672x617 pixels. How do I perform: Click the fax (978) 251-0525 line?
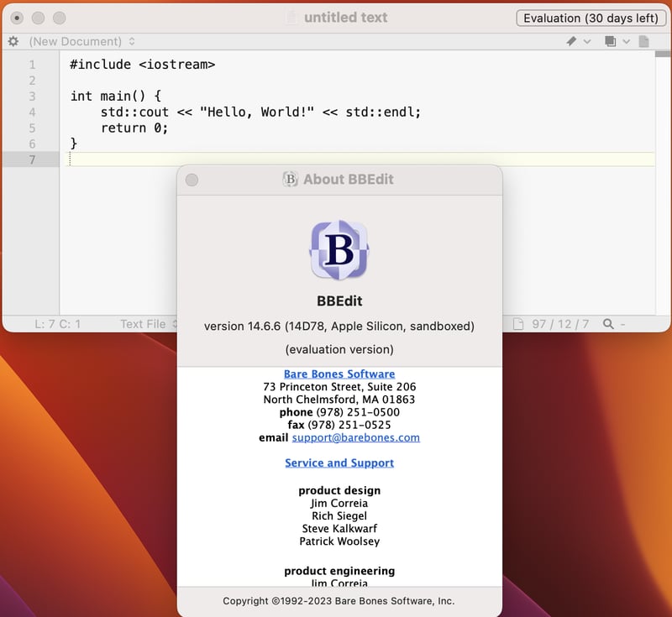pyautogui.click(x=339, y=425)
